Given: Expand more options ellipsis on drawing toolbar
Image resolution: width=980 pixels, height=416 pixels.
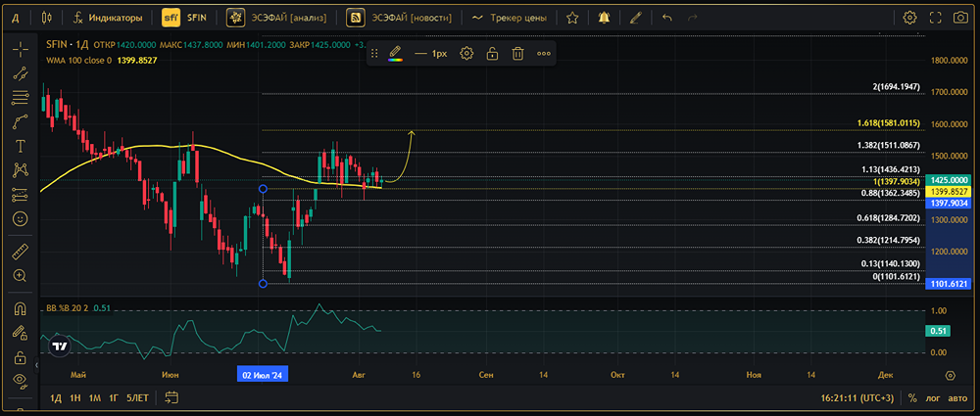Looking at the screenshot, I should (x=544, y=54).
